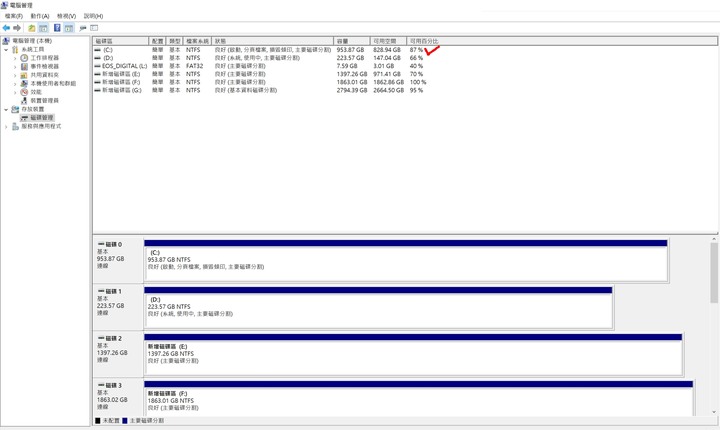Sort by the 類型 type column header
Screen dimensions: 720x430
tap(174, 41)
